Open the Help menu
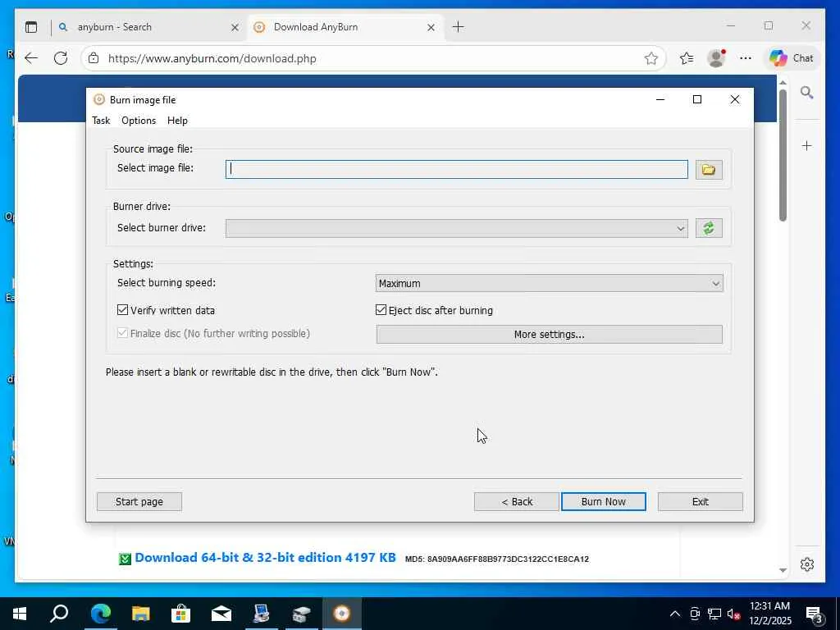The width and height of the screenshot is (840, 630). tap(177, 121)
